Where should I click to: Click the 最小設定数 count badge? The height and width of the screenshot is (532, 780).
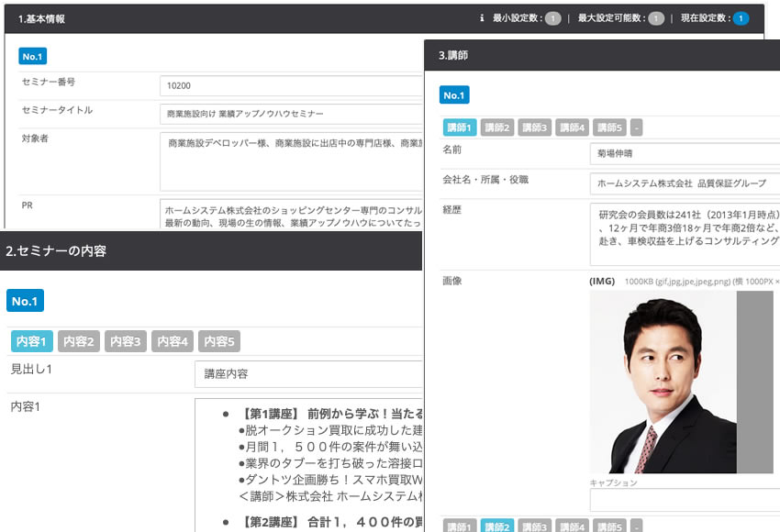click(552, 19)
